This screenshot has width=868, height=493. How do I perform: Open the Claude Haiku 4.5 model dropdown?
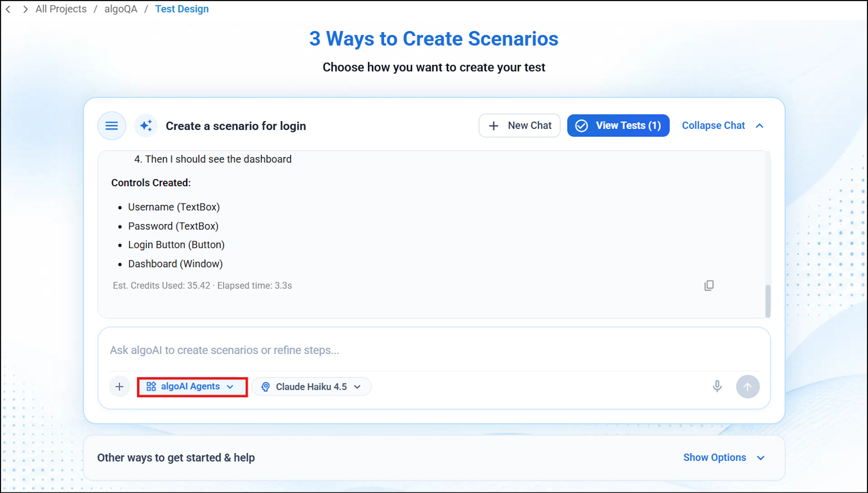tap(311, 387)
